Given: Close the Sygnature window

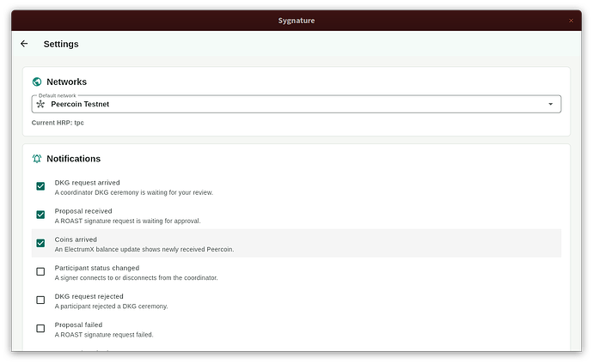Looking at the screenshot, I should coord(571,21).
